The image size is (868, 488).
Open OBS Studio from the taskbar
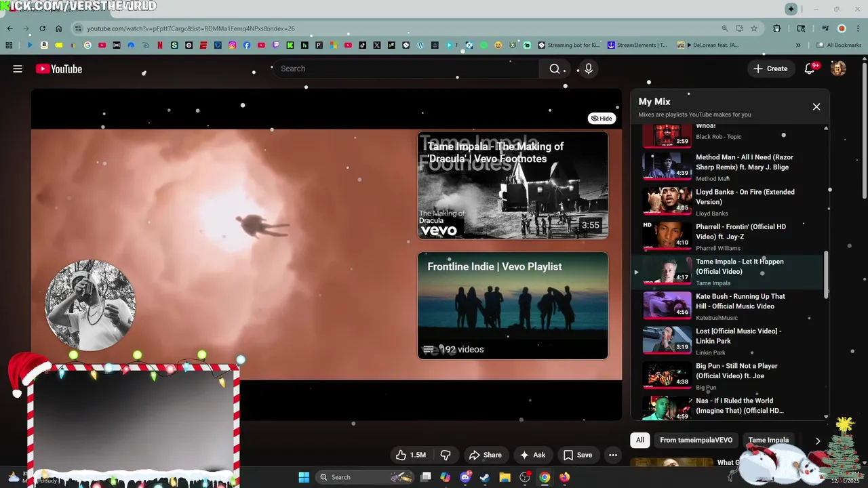click(525, 477)
